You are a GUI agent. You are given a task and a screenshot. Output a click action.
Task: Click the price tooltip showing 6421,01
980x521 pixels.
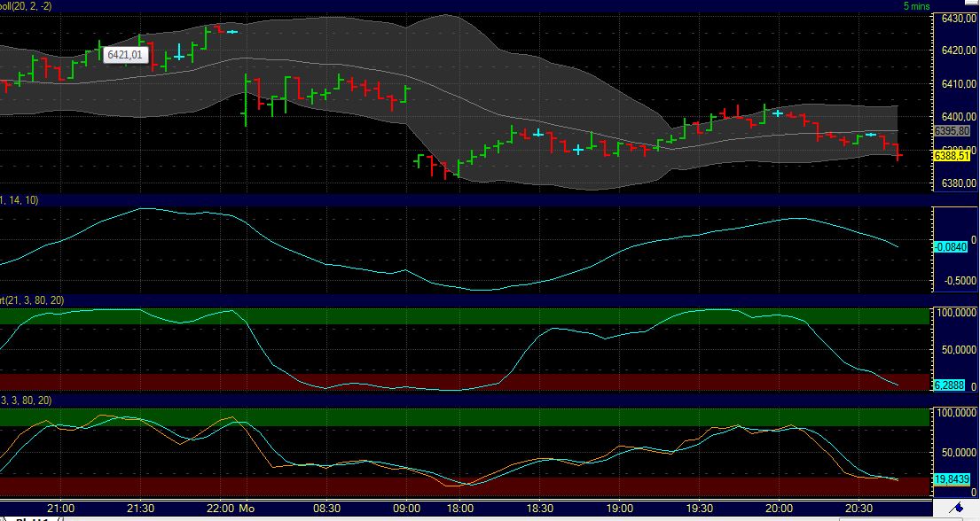[x=124, y=54]
